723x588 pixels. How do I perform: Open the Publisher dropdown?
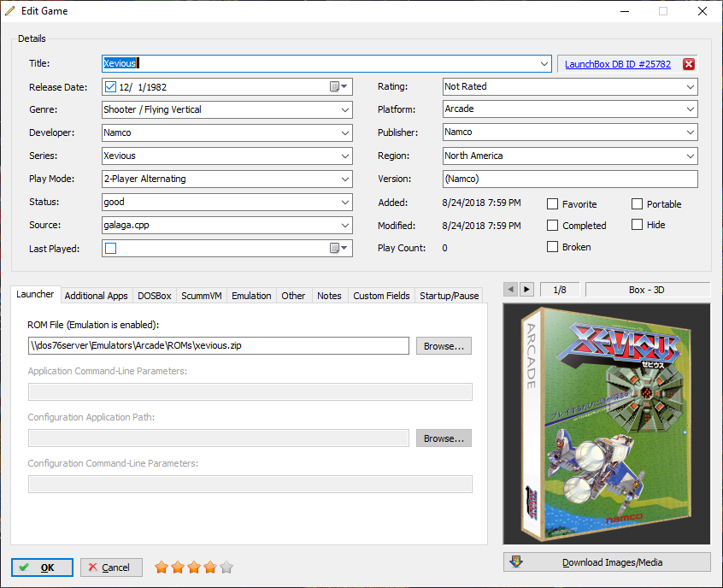tap(691, 132)
